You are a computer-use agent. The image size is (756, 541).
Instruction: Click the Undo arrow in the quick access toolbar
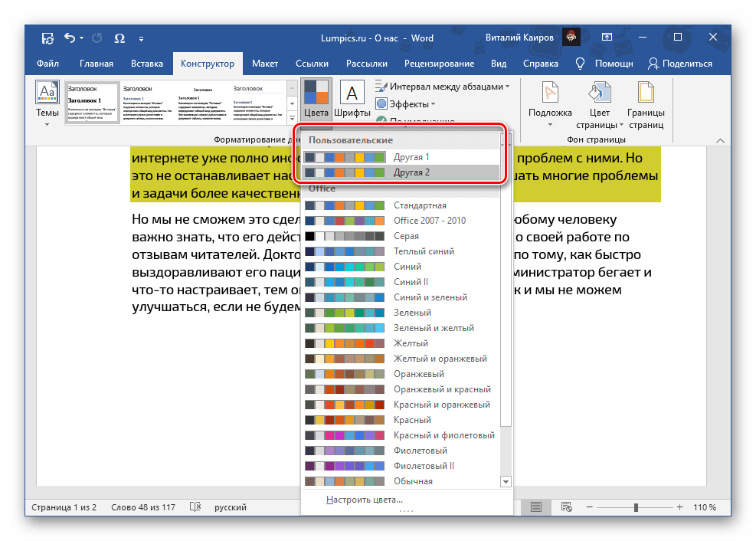70,38
